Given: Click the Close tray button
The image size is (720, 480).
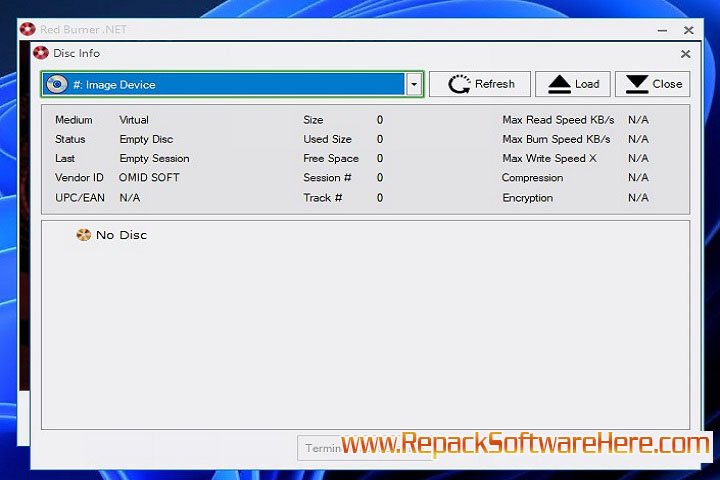Looking at the screenshot, I should tap(652, 84).
